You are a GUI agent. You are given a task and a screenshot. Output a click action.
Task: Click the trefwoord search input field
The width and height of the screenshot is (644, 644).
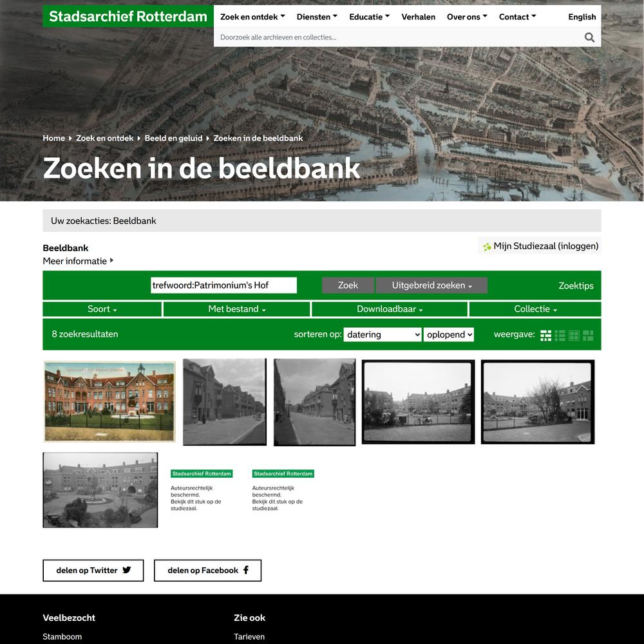pos(224,285)
